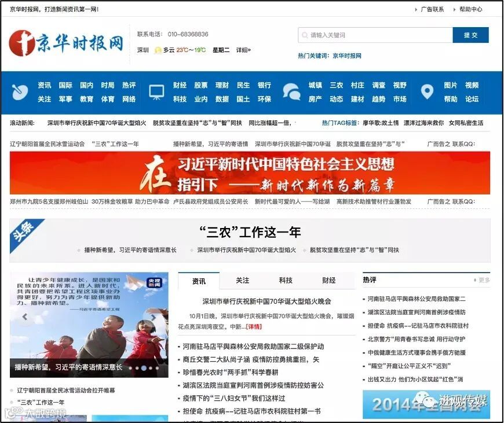This screenshot has height=423, width=504.
Task: Open 环保 in navigation bar
Action: 264,100
